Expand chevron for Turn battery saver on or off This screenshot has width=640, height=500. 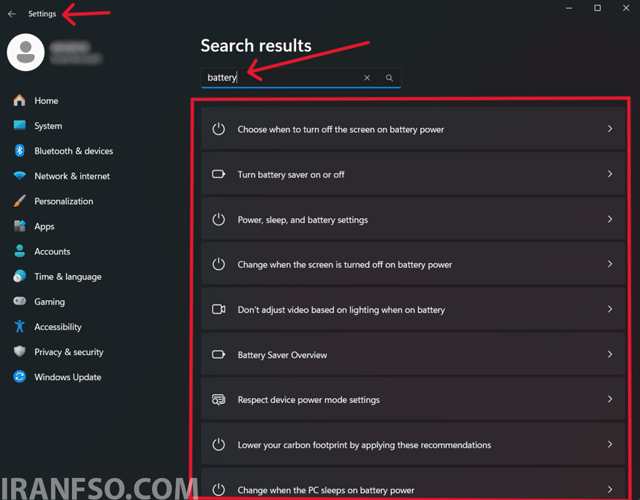coord(610,174)
